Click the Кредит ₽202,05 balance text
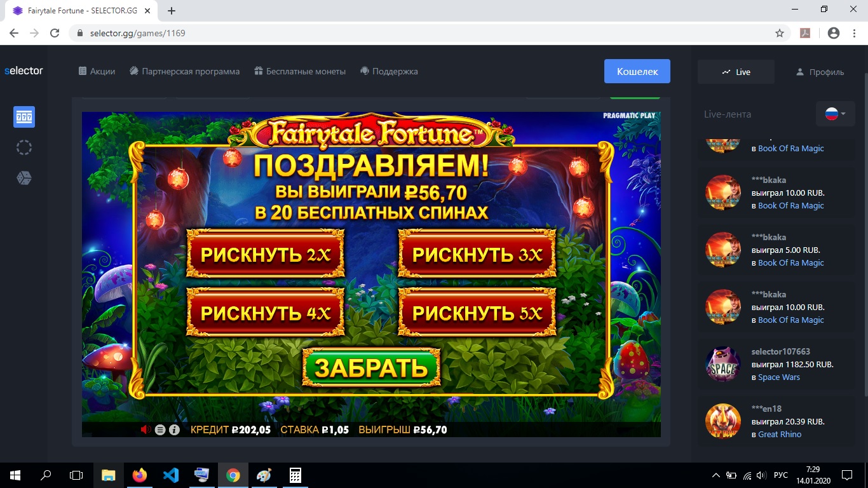 231,430
